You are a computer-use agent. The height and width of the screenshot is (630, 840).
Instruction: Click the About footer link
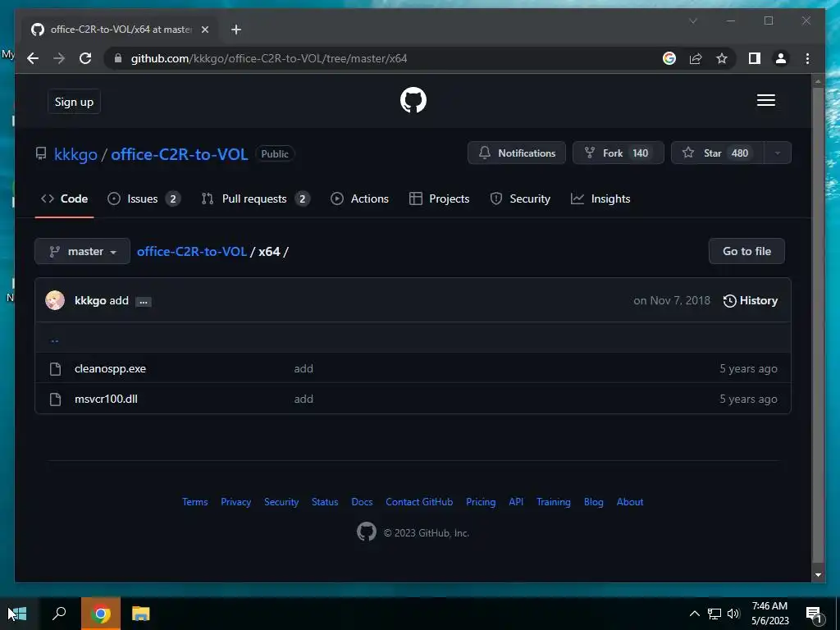coord(630,502)
